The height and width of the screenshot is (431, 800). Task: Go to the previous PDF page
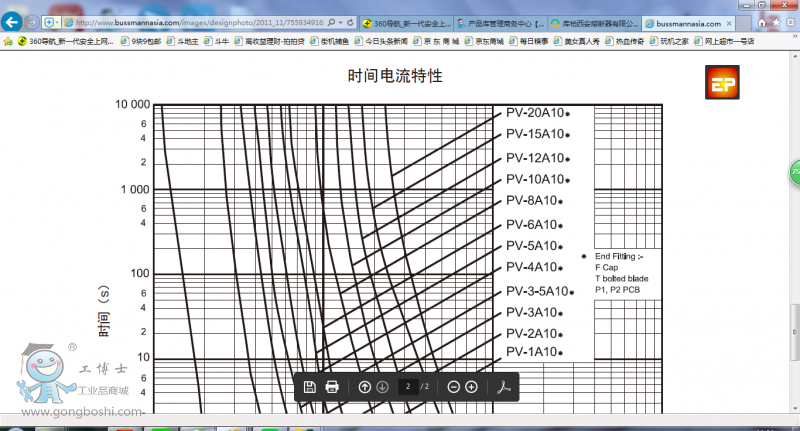pyautogui.click(x=364, y=387)
